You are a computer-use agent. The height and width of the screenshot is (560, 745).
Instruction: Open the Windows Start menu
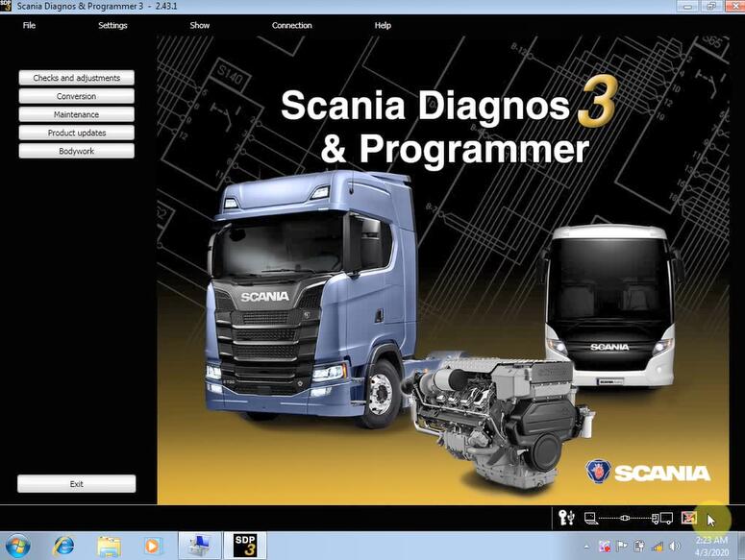pos(18,546)
